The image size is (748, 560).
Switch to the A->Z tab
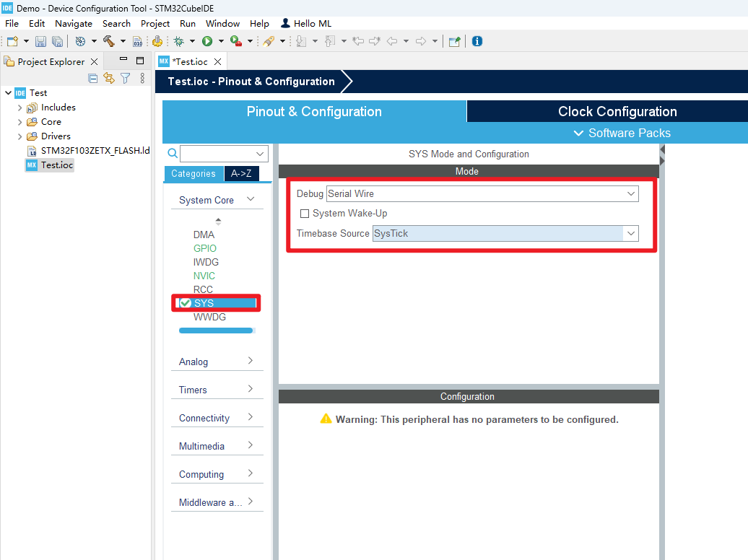coord(241,174)
